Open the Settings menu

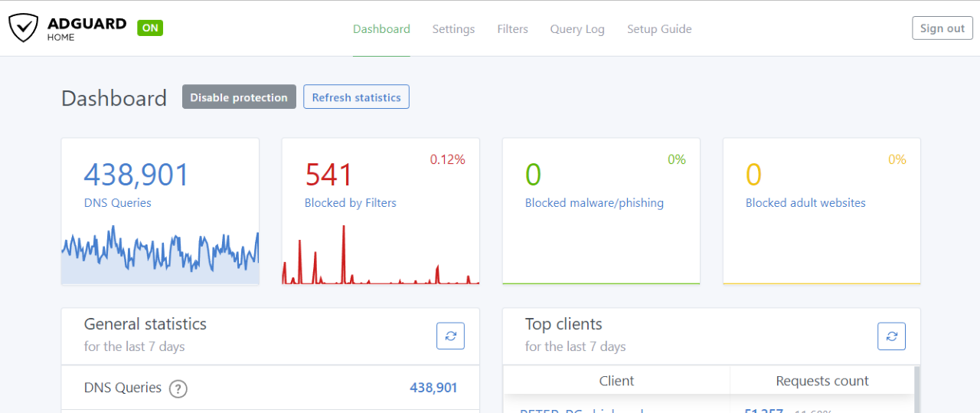point(453,29)
